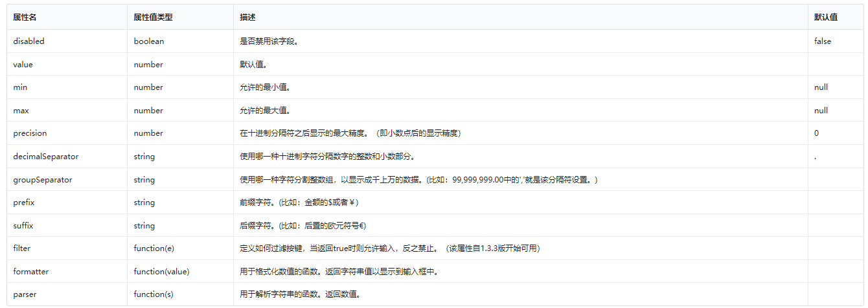Viewport: 868px width, 308px height.
Task: Select the filter property name cell
Action: [x=21, y=248]
